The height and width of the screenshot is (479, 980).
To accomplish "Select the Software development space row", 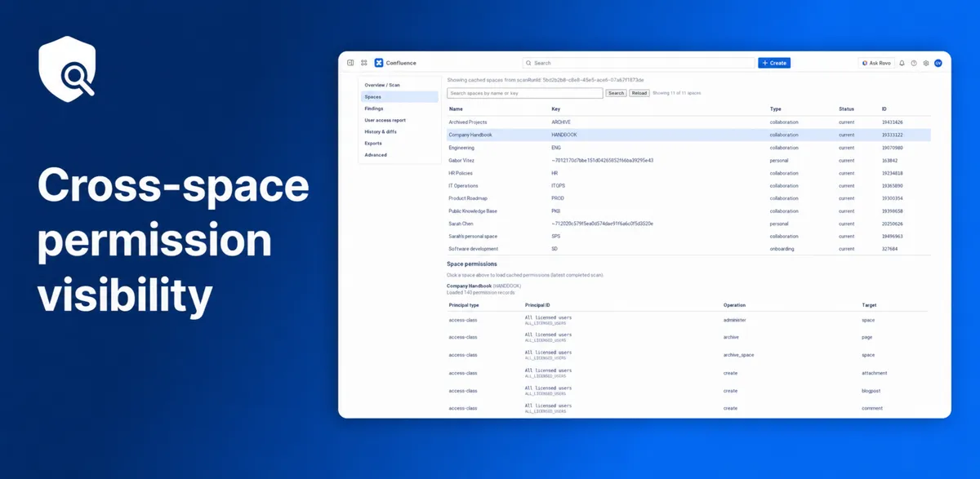I will pos(688,249).
